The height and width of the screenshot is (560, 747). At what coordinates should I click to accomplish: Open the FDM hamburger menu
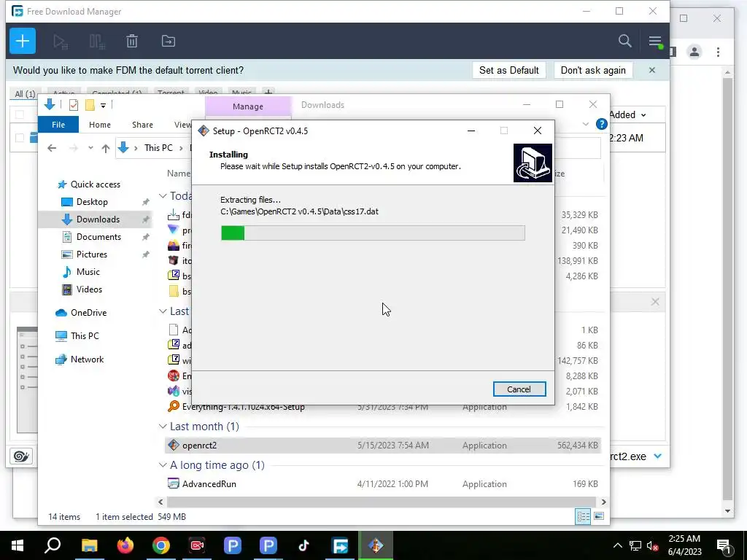pos(655,42)
